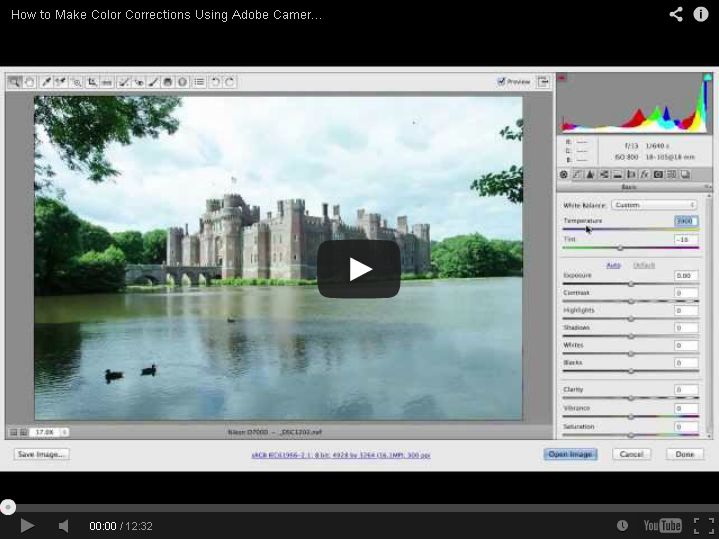Open the Effects fx panel tab

coord(645,175)
